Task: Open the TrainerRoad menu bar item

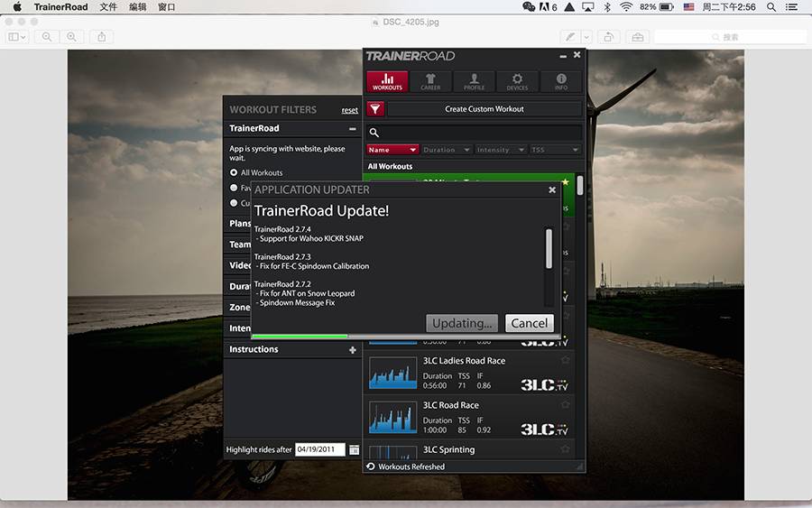Action: tap(60, 6)
